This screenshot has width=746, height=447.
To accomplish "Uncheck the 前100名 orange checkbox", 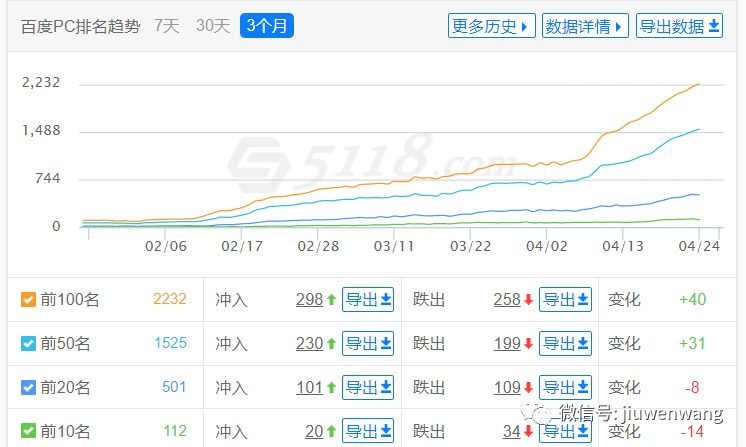I will [x=29, y=300].
